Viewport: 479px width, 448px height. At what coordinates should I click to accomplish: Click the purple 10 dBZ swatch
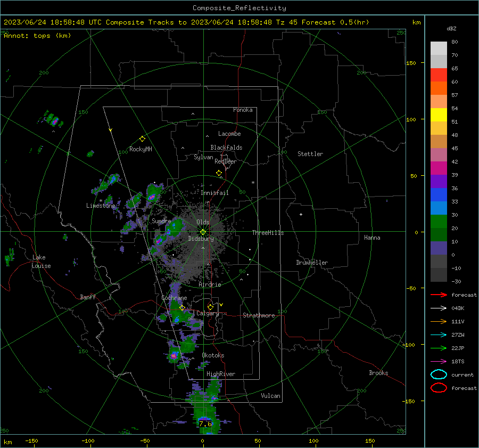click(x=439, y=248)
